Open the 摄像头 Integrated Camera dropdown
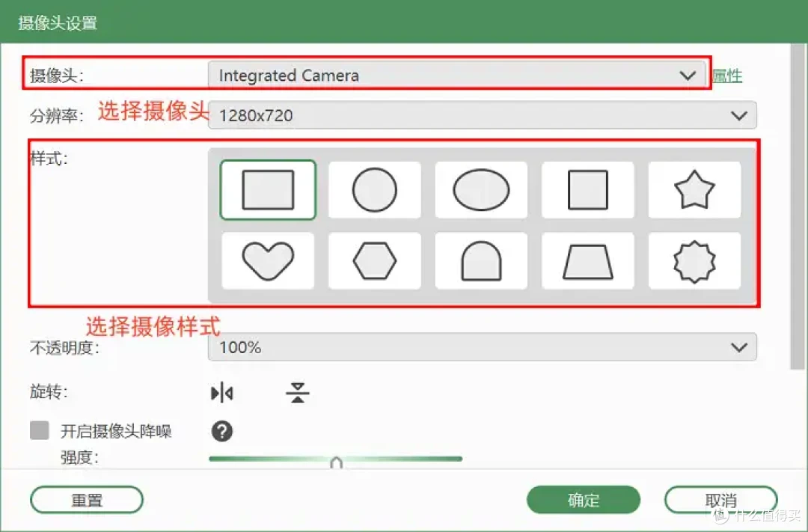Image resolution: width=808 pixels, height=532 pixels. [456, 76]
